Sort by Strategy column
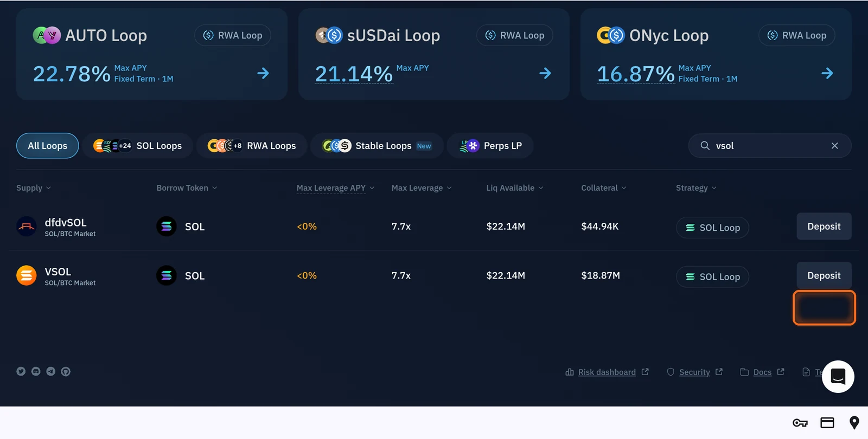Viewport: 868px width, 439px height. 696,188
